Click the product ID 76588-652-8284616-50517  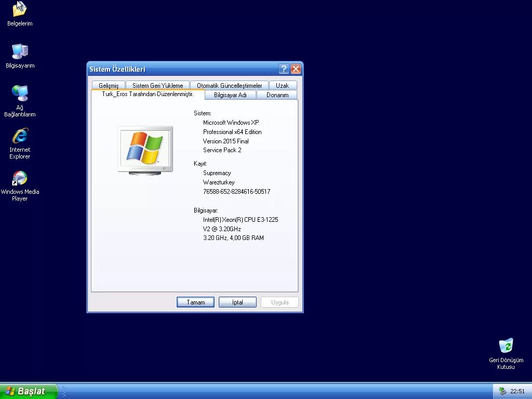(x=237, y=192)
